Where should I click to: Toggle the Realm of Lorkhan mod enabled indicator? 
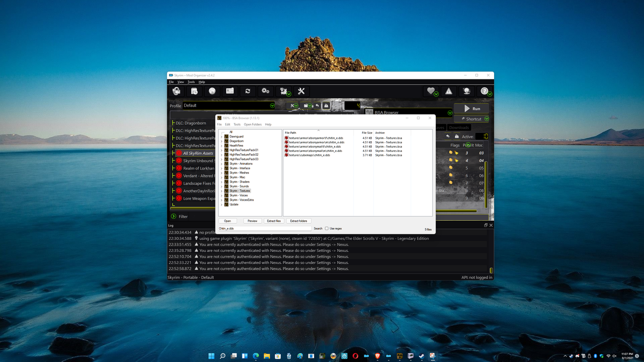tap(179, 168)
